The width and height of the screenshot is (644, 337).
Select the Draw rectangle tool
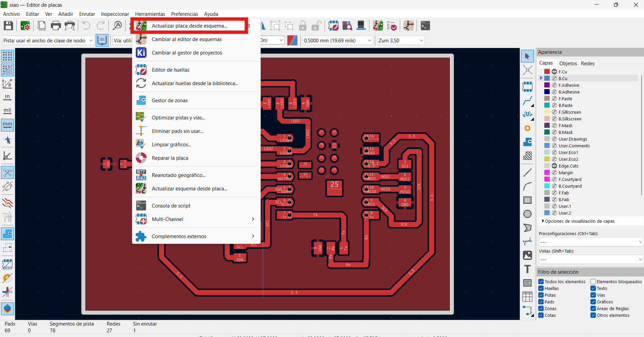[x=527, y=200]
